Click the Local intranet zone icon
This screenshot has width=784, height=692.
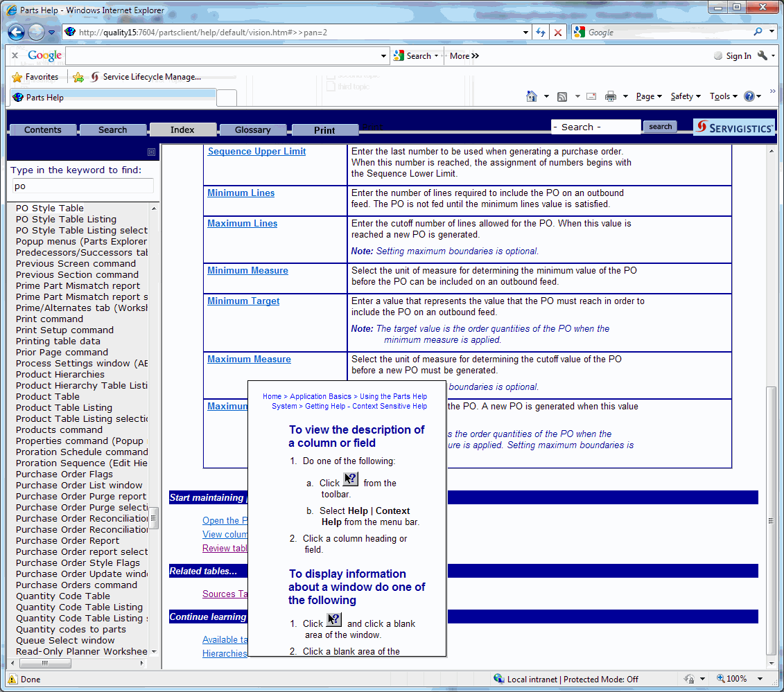[x=498, y=679]
